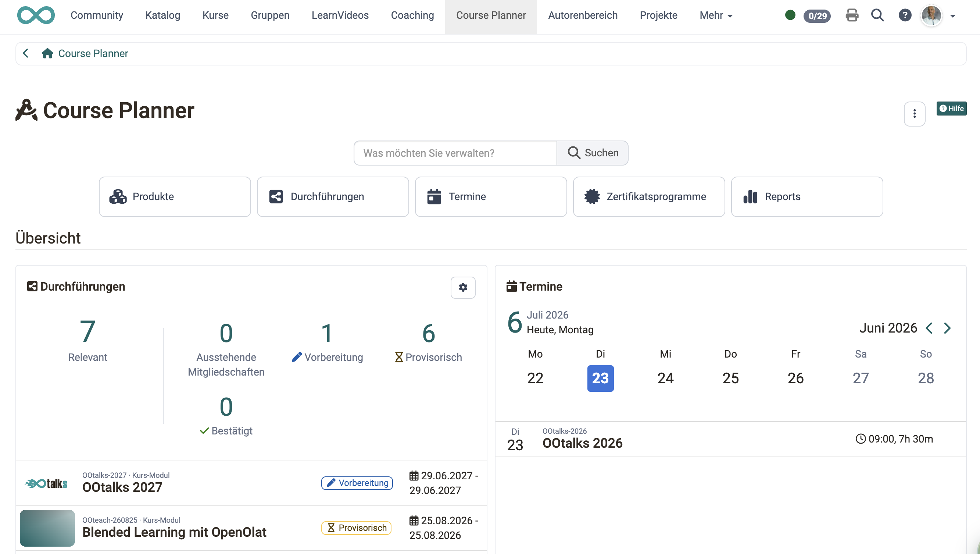Click the Provisorisch status badge
The image size is (980, 554).
point(356,528)
